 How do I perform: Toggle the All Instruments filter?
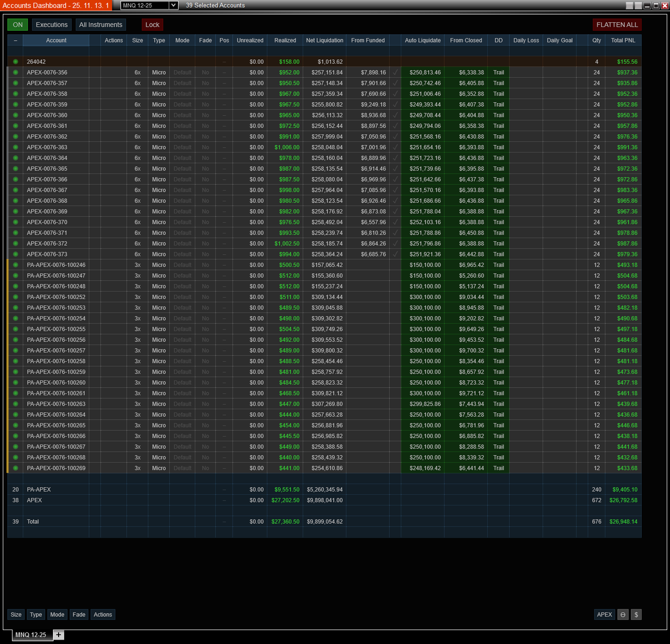tap(100, 25)
